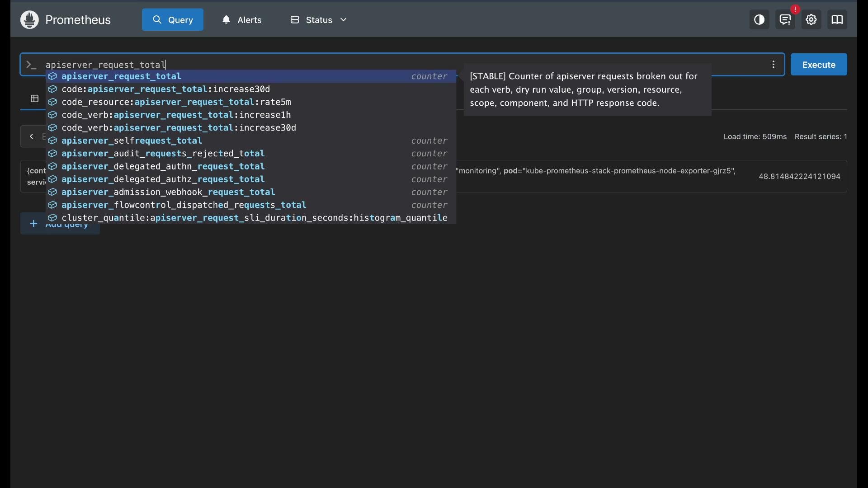Select code_verb:apiserver_request_total:increase30d suggestion
868x488 pixels.
251,128
